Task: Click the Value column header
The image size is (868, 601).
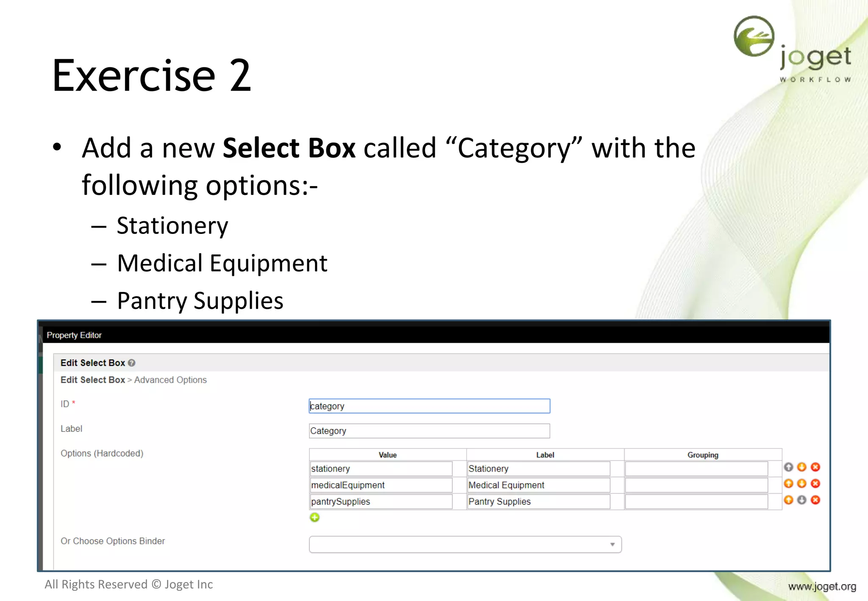Action: 387,455
